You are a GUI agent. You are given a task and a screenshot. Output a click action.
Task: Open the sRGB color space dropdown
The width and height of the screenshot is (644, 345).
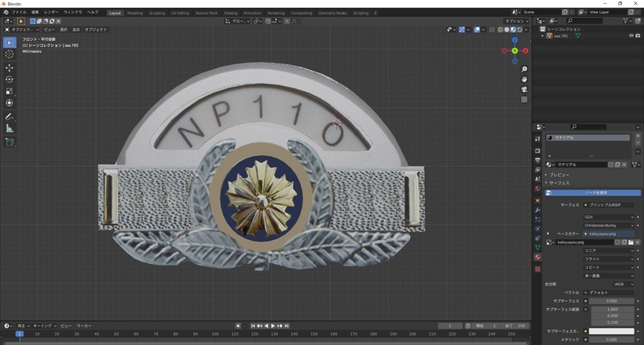[623, 284]
